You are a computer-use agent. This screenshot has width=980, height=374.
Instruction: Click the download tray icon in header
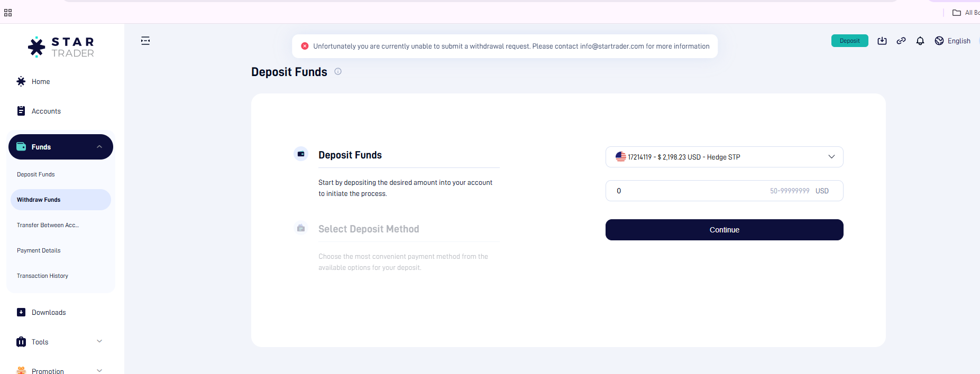(x=882, y=41)
